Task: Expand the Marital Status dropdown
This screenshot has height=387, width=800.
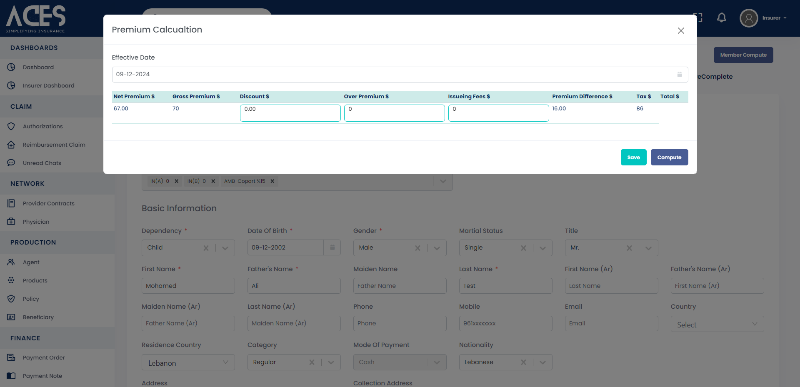Action: [x=542, y=248]
